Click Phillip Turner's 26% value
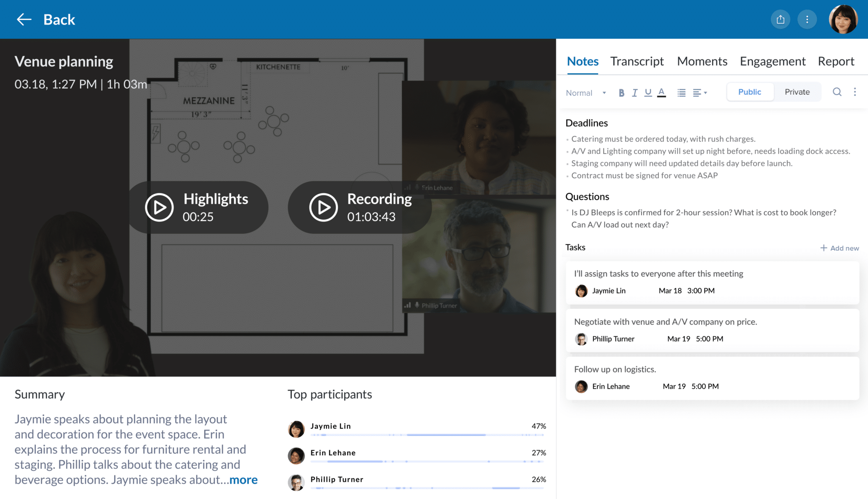The height and width of the screenshot is (499, 868). (x=539, y=479)
